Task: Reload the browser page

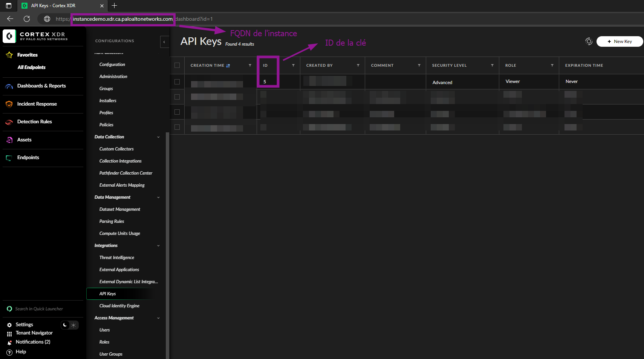Action: 27,19
